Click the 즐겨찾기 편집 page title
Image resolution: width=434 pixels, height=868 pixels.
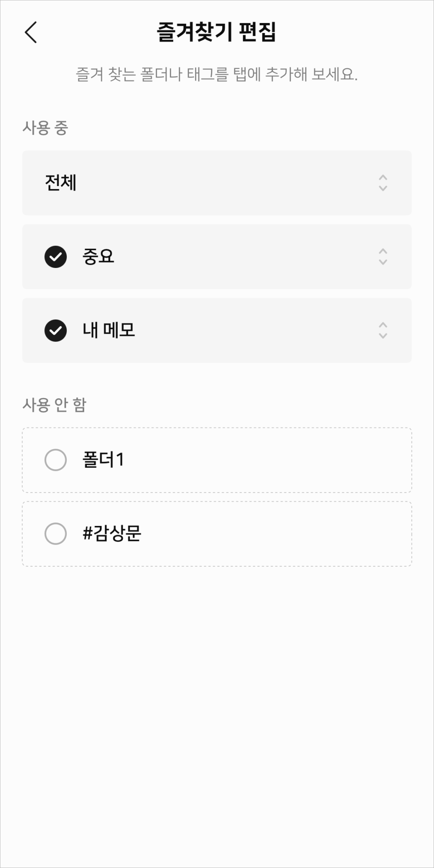pos(216,32)
